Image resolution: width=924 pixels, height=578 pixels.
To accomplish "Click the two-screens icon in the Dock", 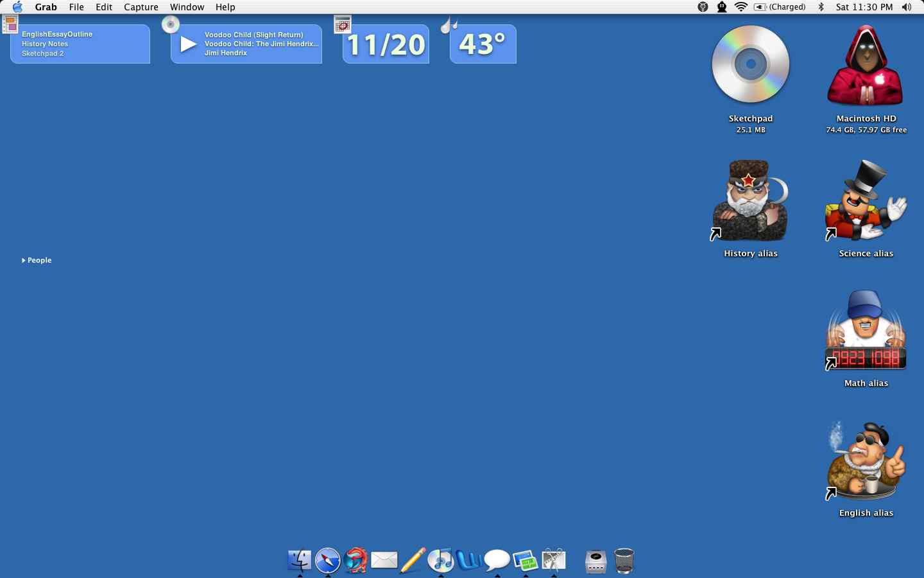I will point(526,560).
